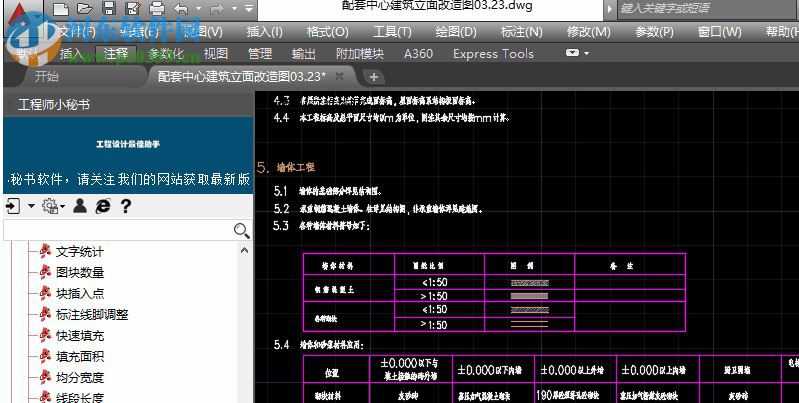Open the 格式(O) menu
This screenshot has height=403, width=799.
click(328, 32)
